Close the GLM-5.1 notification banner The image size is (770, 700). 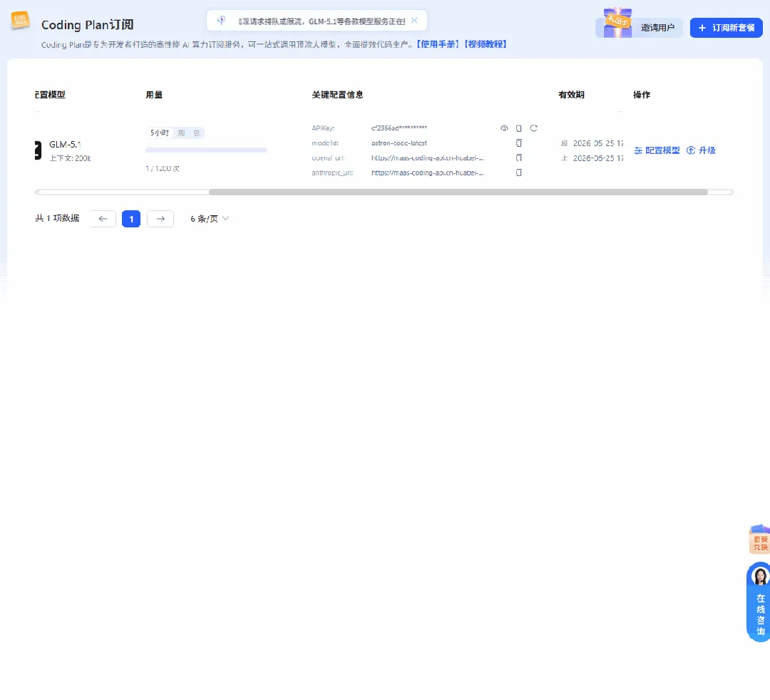pos(414,21)
